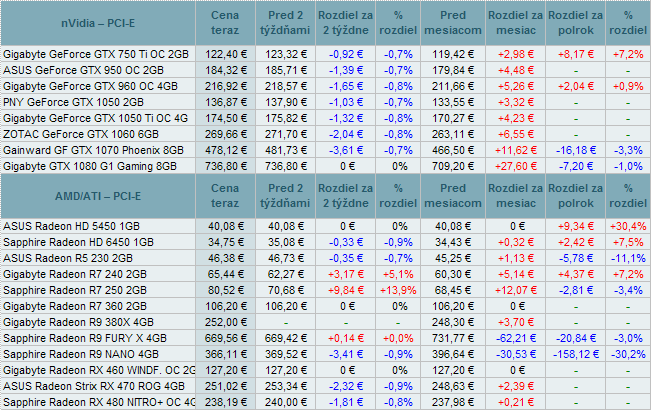
Task: Click Sapphire Radeon R7 250 2GB
Action: click(75, 290)
